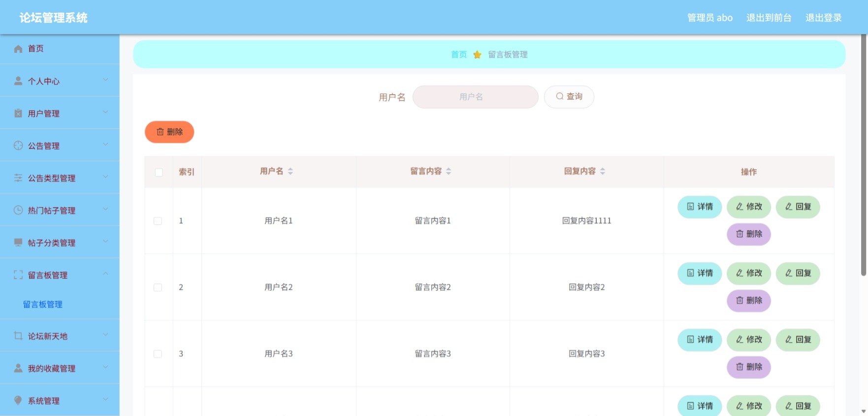
Task: Click the star icon in the breadcrumb
Action: coord(477,55)
